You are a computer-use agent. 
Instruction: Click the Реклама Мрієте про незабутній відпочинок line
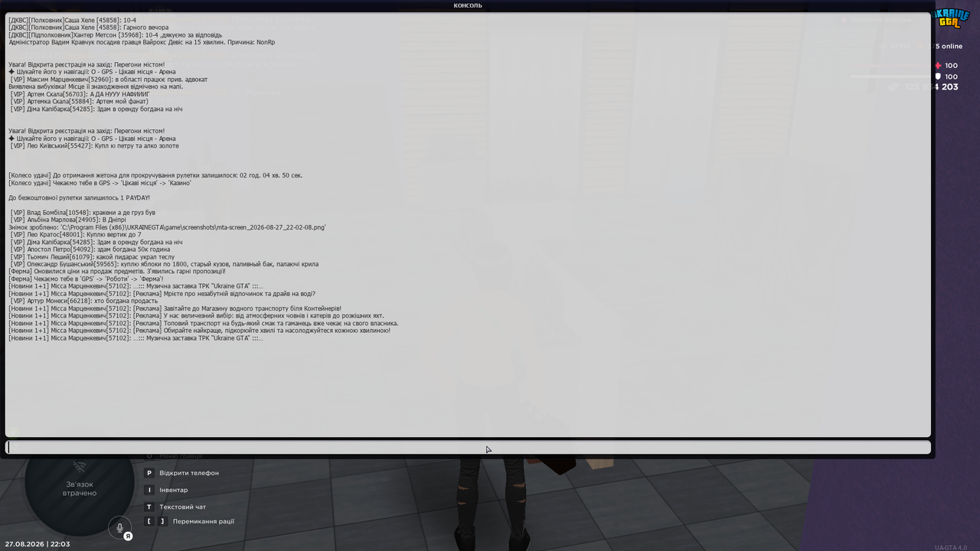[162, 294]
